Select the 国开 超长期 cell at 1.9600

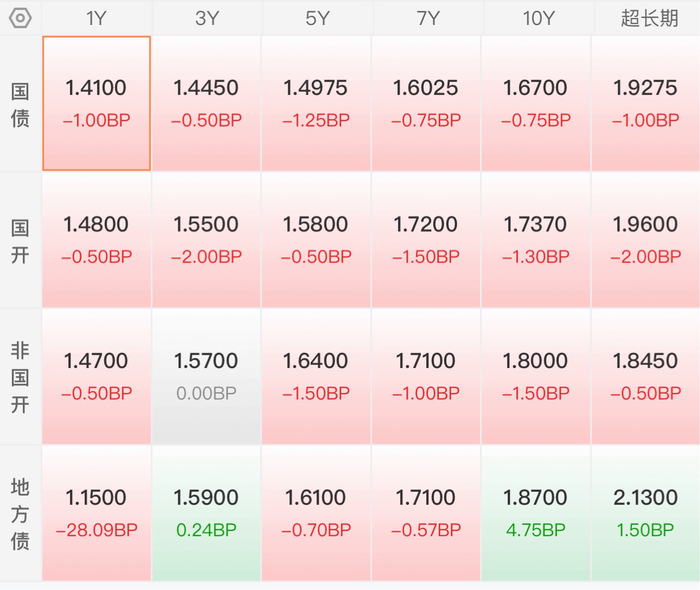point(646,240)
